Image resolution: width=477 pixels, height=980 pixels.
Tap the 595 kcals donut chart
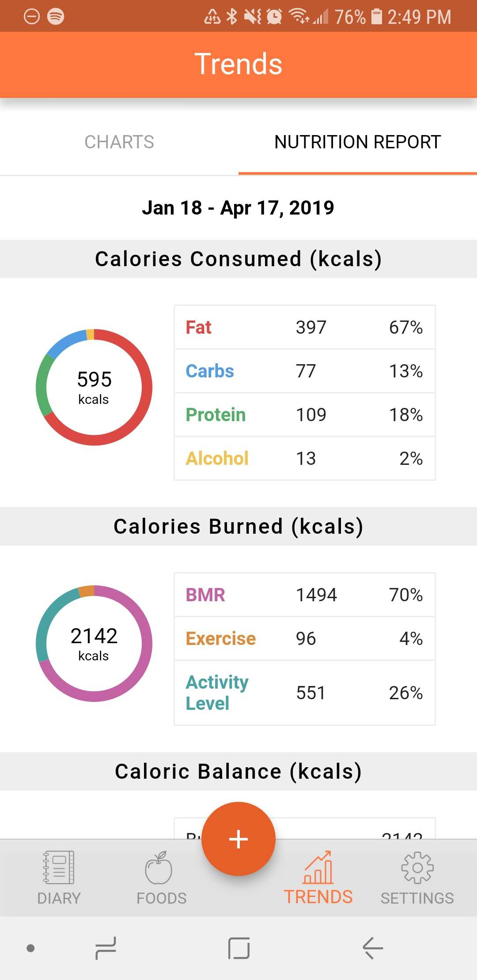[x=94, y=387]
